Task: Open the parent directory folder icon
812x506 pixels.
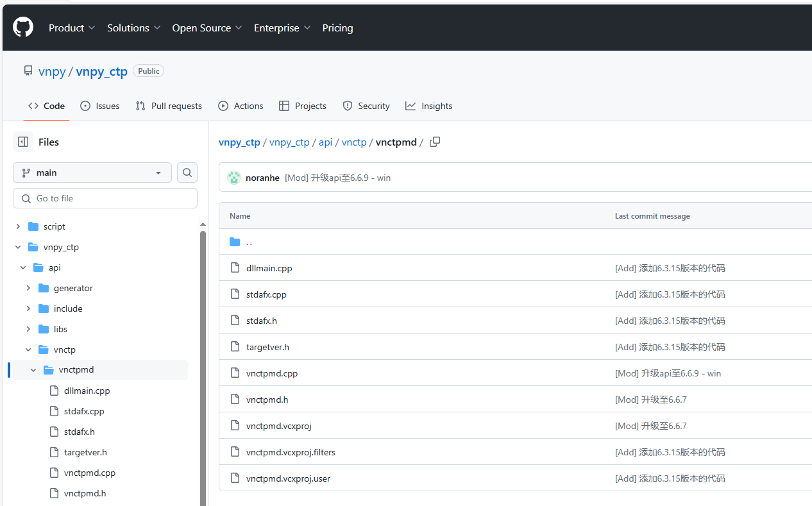Action: [x=235, y=242]
